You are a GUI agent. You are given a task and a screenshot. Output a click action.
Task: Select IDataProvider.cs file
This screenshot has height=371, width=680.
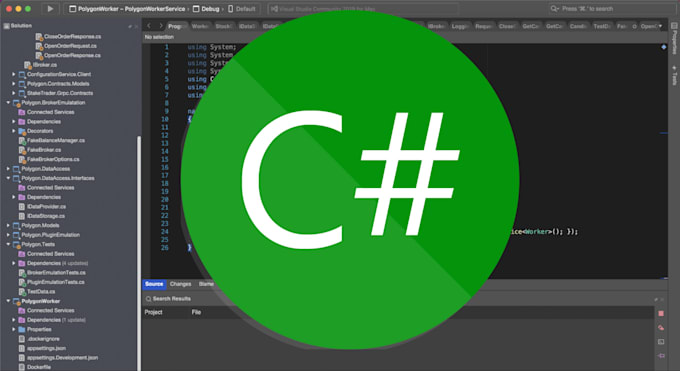click(46, 207)
